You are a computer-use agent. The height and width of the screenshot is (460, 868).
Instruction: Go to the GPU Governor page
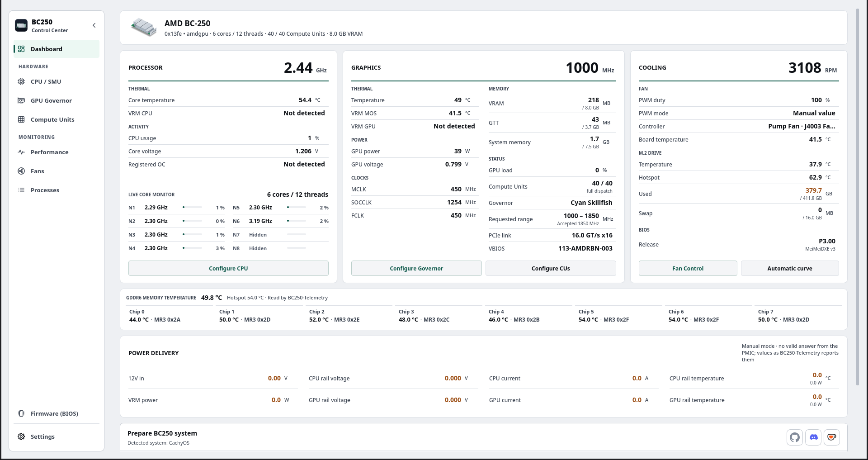(x=57, y=100)
